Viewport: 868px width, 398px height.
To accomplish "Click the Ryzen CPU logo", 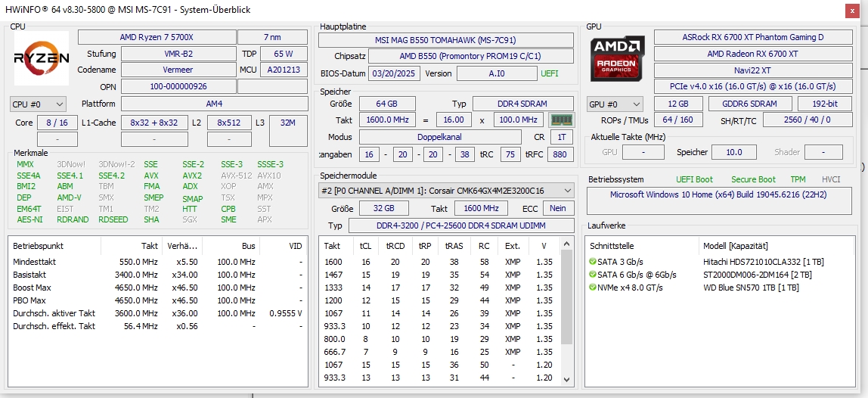I will coord(42,58).
